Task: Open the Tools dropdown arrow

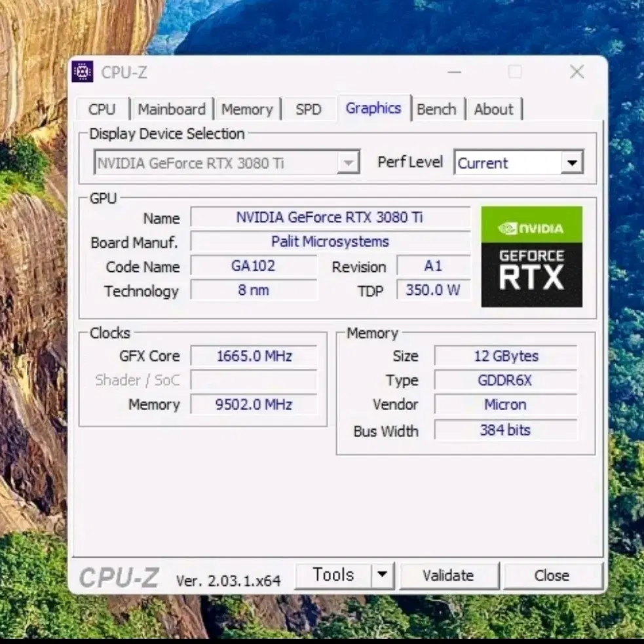Action: click(x=383, y=575)
